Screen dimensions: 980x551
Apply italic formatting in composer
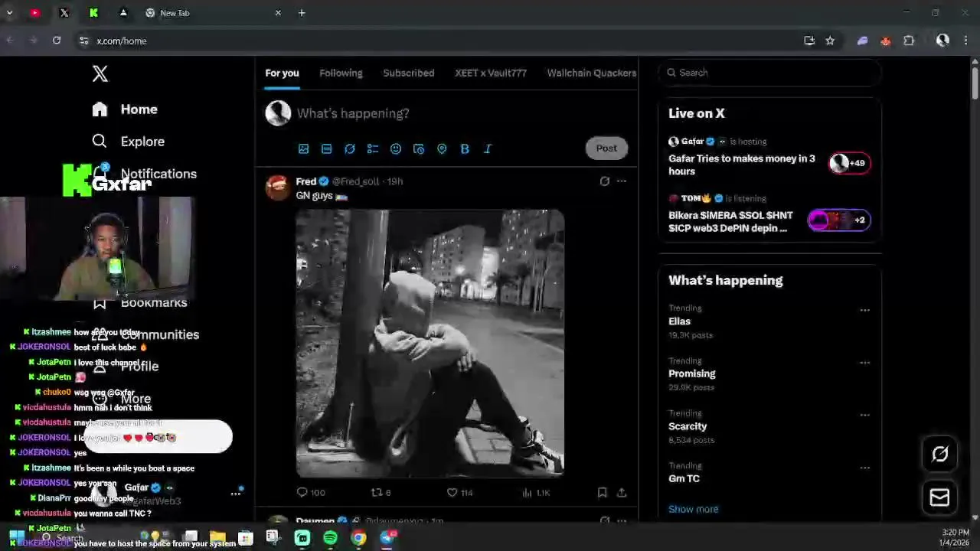click(x=487, y=148)
